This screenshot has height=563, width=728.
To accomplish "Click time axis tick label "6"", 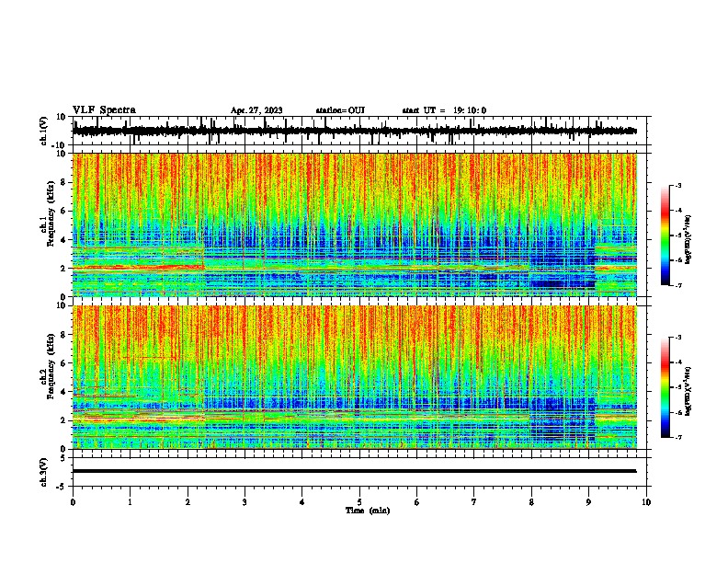I will coord(417,502).
